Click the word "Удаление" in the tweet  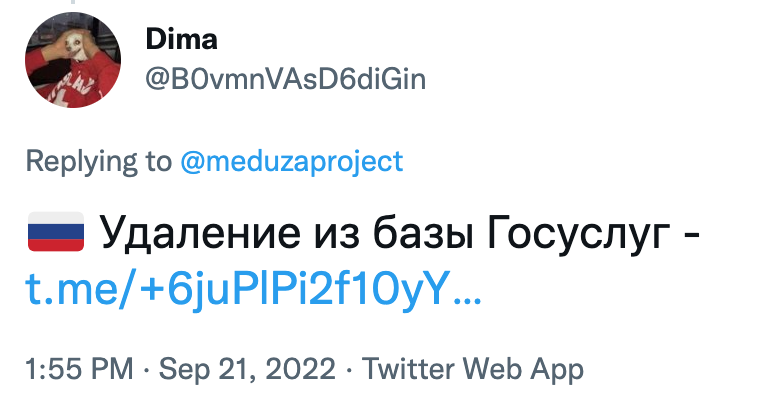(x=195, y=237)
